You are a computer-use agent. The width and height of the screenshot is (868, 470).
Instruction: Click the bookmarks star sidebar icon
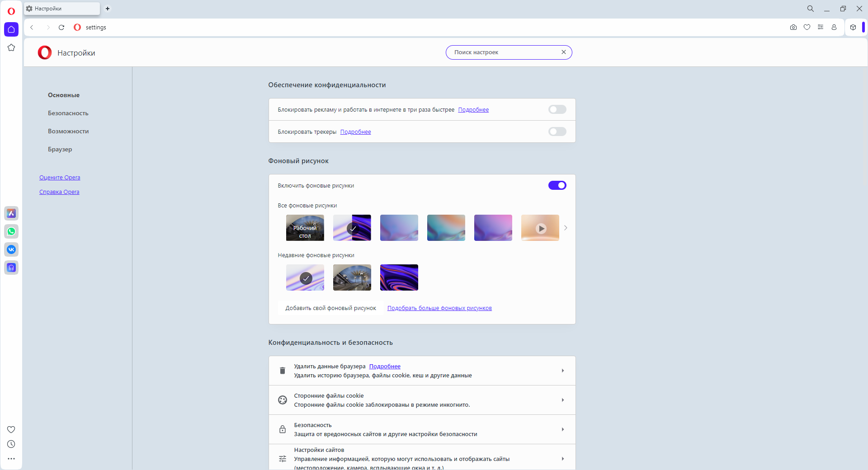[11, 47]
